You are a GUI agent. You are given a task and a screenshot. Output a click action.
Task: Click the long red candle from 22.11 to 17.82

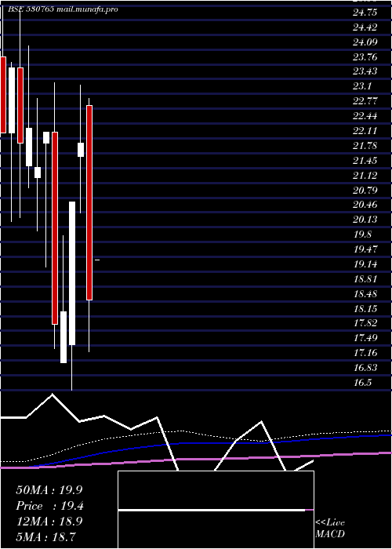click(55, 228)
